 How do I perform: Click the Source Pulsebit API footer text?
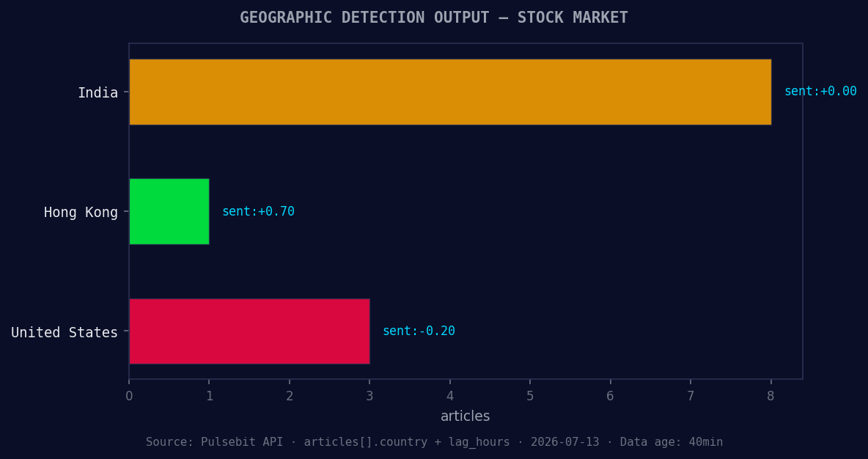[x=434, y=442]
